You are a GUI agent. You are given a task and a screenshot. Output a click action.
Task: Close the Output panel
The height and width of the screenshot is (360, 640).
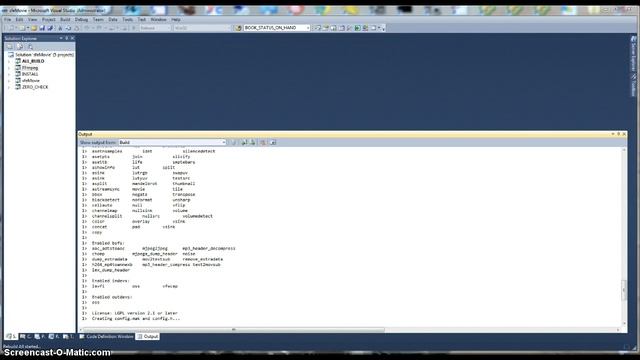pyautogui.click(x=624, y=134)
